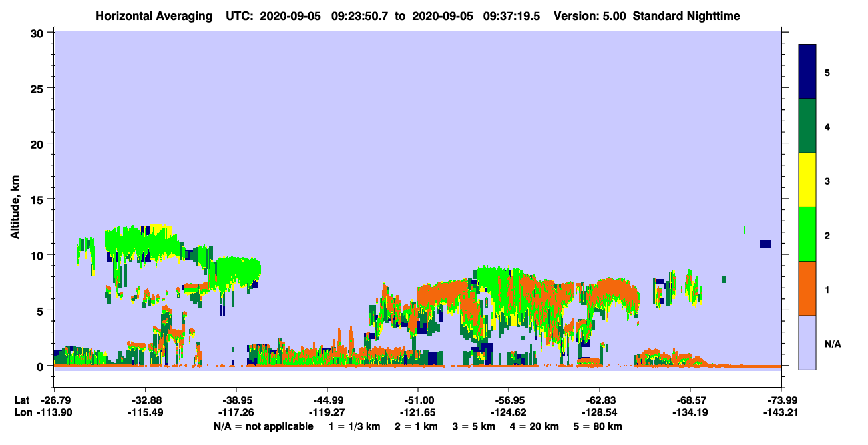
Task: Click the 30 tick label on altitude axis
Action: point(39,33)
